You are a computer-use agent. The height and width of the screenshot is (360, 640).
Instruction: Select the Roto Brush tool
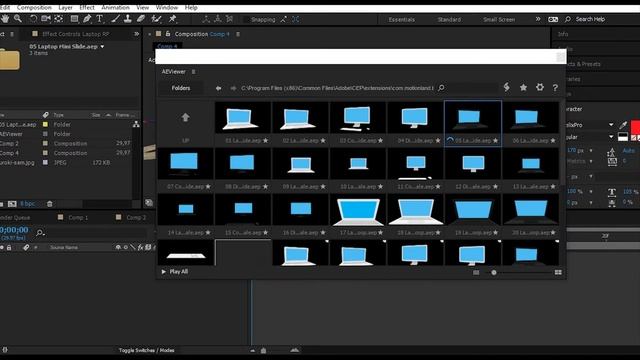click(156, 19)
